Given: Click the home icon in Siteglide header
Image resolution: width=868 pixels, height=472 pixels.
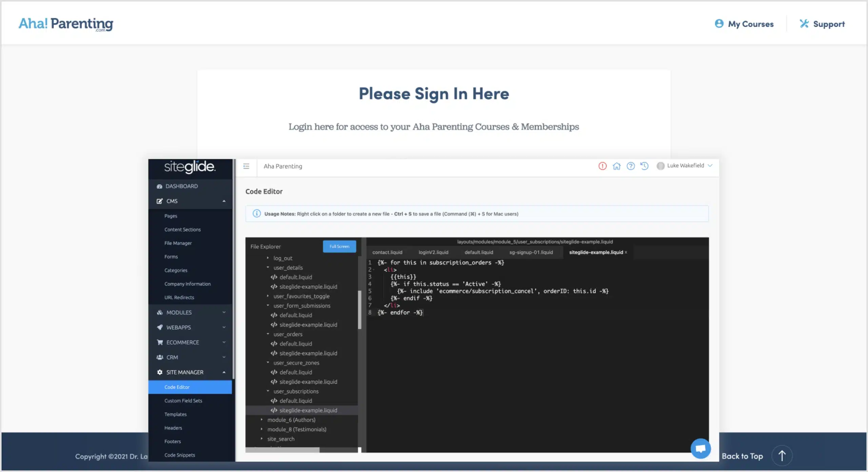Looking at the screenshot, I should 617,166.
